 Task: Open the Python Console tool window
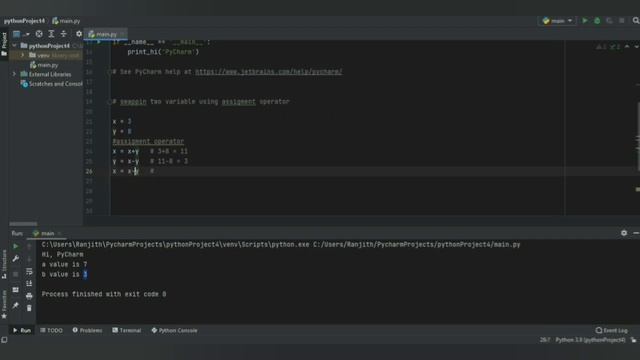(x=174, y=330)
